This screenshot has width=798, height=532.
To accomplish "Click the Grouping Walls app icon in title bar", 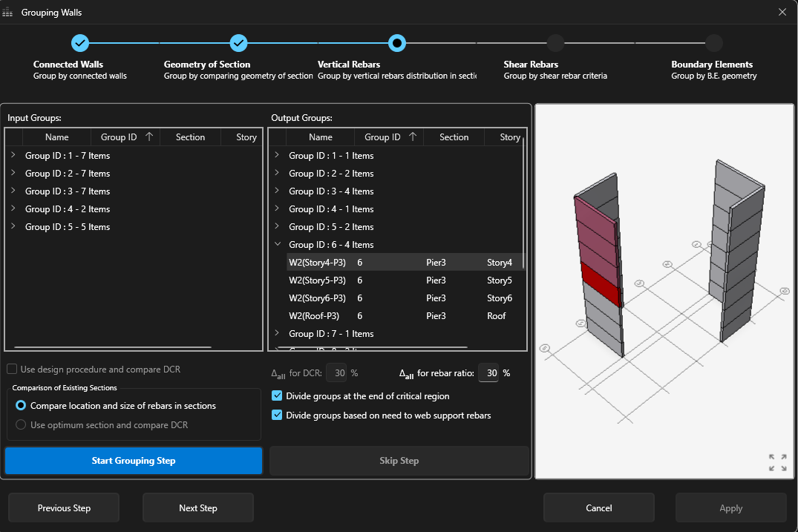I will point(7,12).
